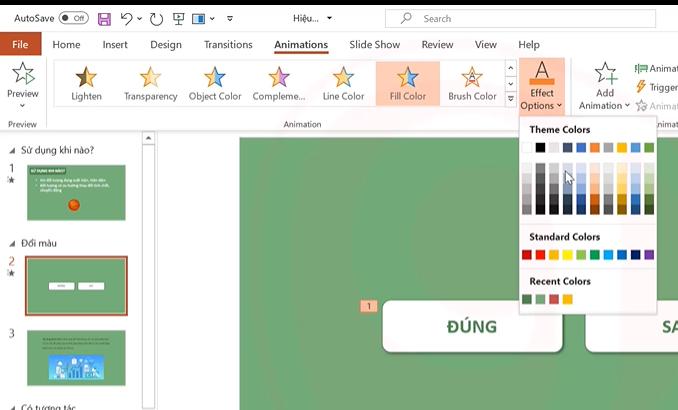This screenshot has height=410, width=678.
Task: Start slideshow from beginning icon
Action: pyautogui.click(x=178, y=19)
